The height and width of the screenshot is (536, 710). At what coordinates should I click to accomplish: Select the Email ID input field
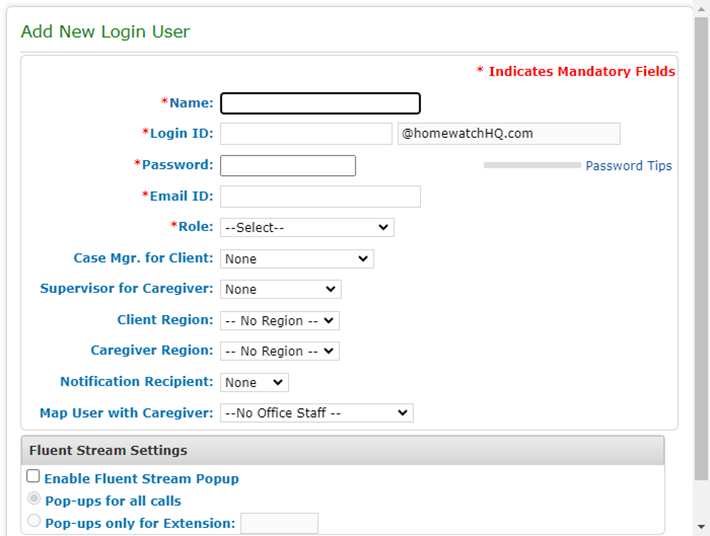pyautogui.click(x=320, y=196)
